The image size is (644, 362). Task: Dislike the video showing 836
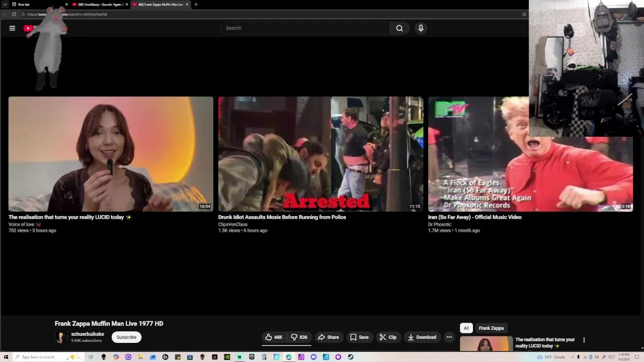pos(299,337)
